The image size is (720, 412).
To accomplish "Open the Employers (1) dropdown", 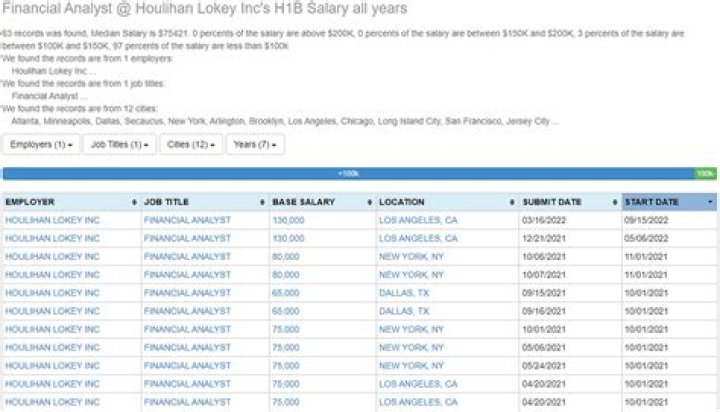I will click(x=41, y=144).
